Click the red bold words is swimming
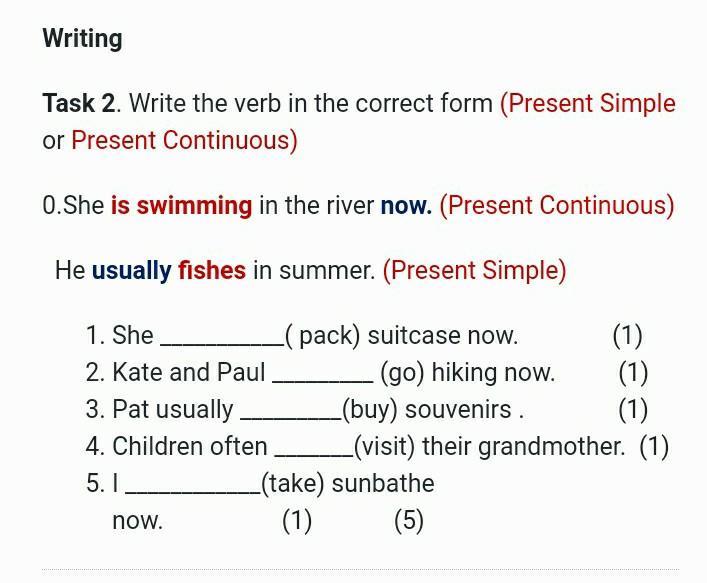707x583 pixels. [x=181, y=206]
